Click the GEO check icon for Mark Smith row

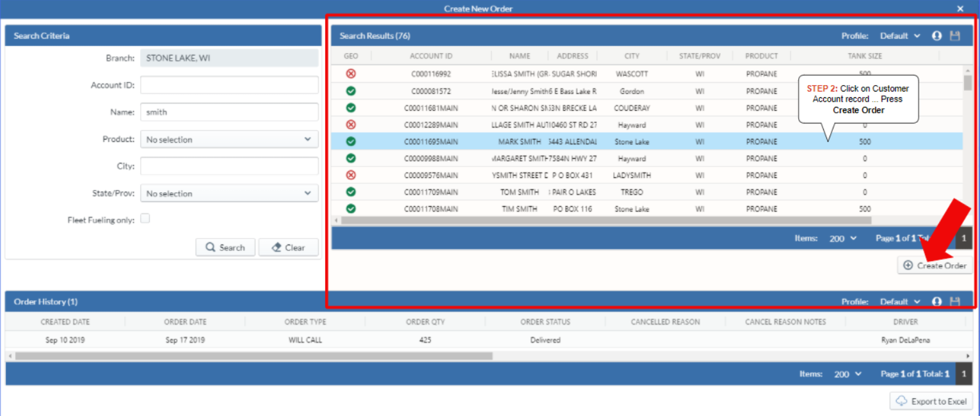coord(351,141)
